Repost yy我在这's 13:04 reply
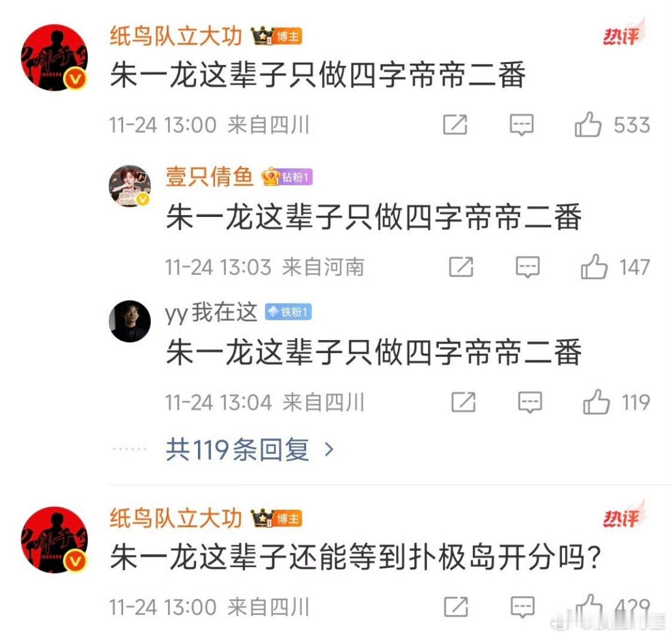This screenshot has height=637, width=672. pos(463,402)
